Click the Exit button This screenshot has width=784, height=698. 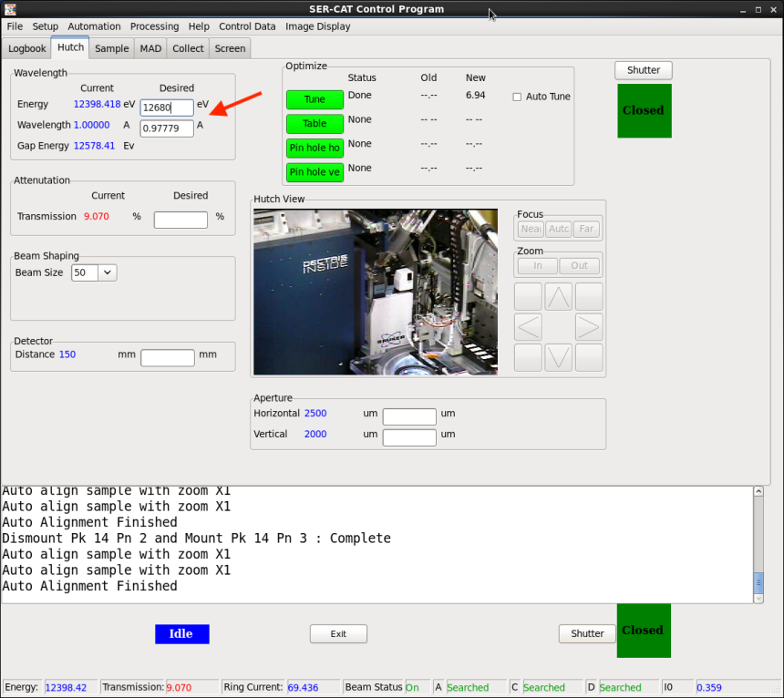pos(338,633)
